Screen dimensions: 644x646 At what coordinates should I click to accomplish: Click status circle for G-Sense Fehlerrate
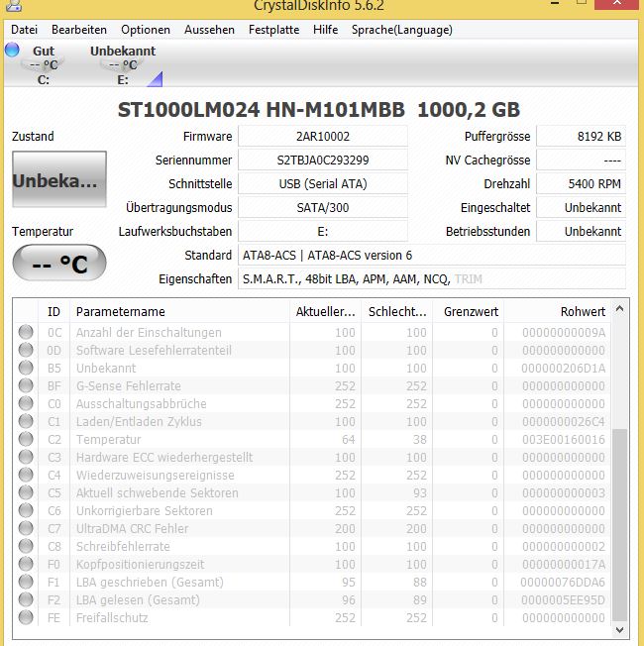26,385
